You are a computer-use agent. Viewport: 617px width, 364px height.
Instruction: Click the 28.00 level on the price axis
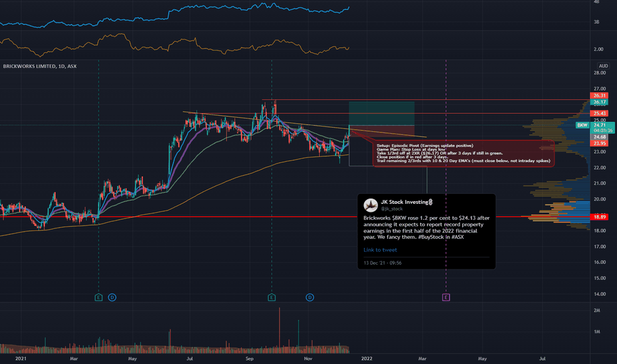coord(599,73)
